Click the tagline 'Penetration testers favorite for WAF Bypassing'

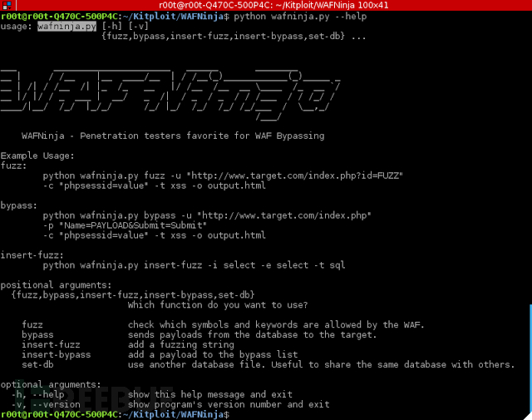click(202, 136)
